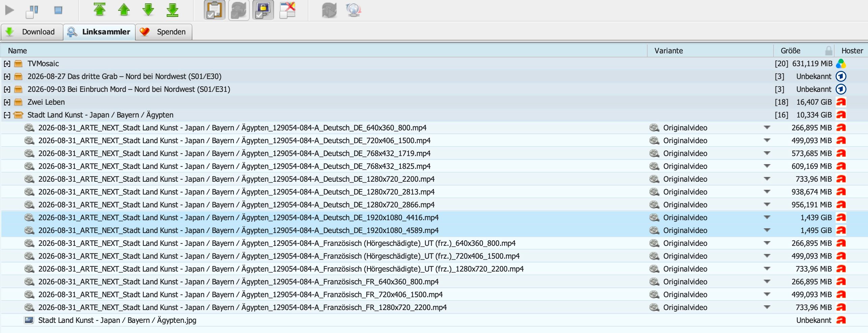This screenshot has height=333, width=868.
Task: Select the size value 1,495 GiB
Action: (x=816, y=230)
